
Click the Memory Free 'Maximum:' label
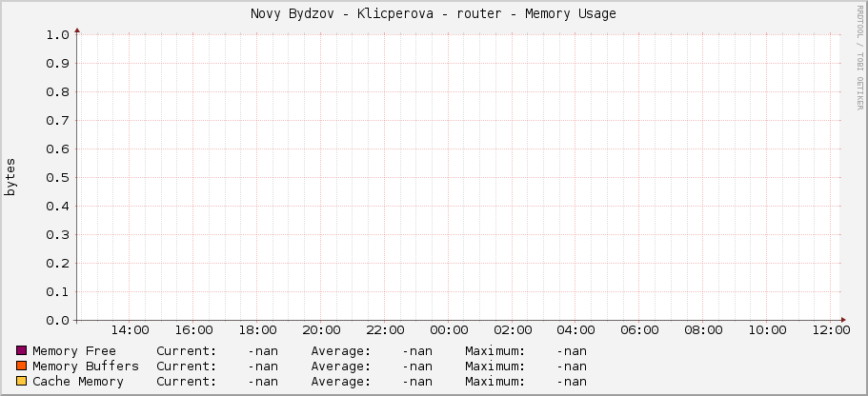pyautogui.click(x=495, y=350)
